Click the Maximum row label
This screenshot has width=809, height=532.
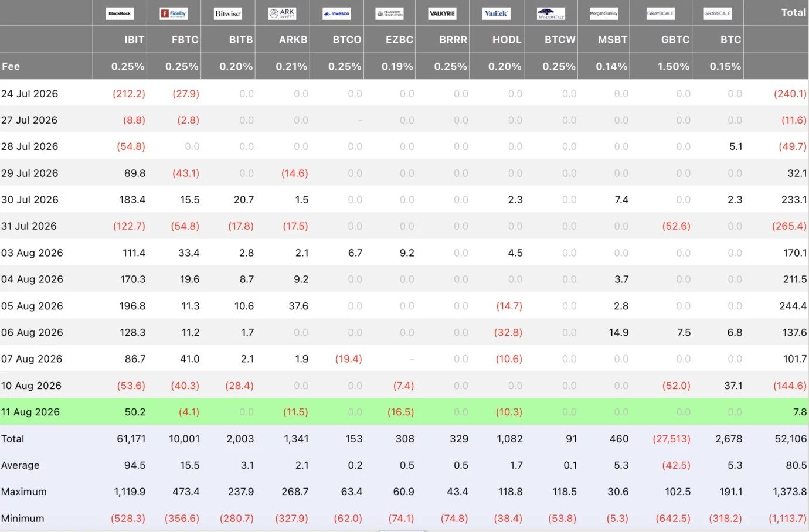(x=23, y=492)
